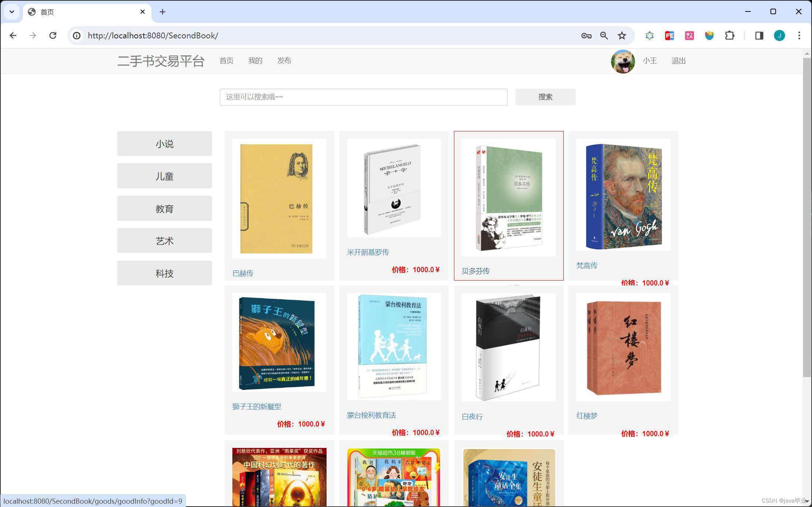Reload the current page
The width and height of the screenshot is (812, 507).
click(53, 35)
